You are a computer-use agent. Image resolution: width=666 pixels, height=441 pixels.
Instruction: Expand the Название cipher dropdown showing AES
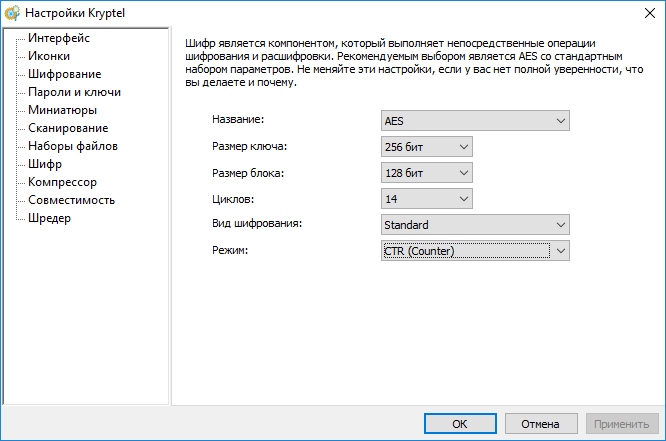476,121
